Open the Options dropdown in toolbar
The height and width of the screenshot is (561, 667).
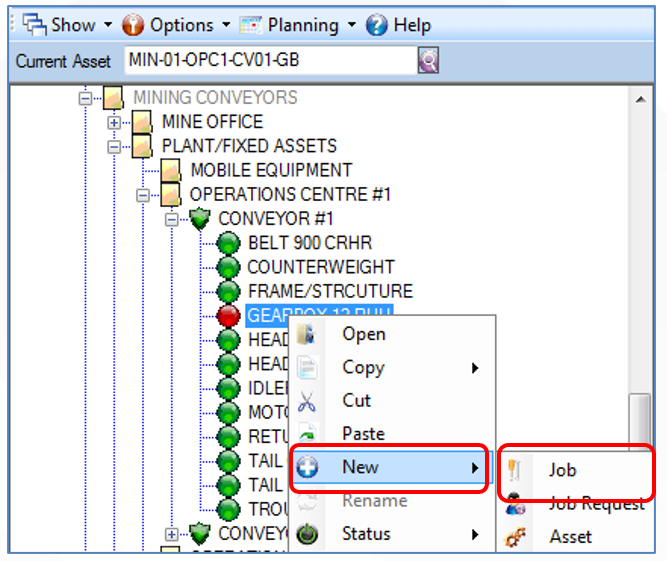point(175,24)
